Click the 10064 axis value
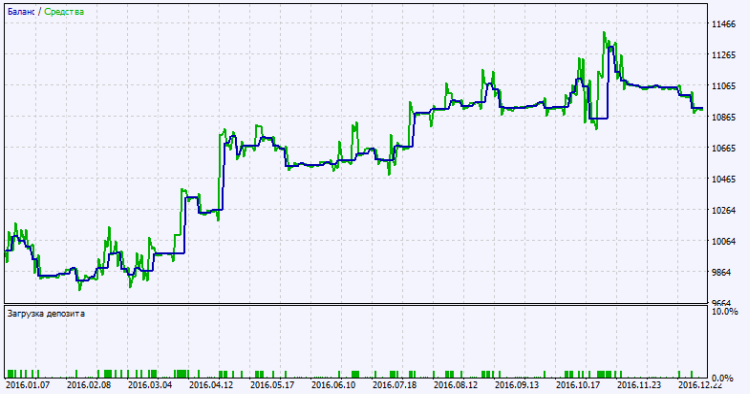 (724, 241)
